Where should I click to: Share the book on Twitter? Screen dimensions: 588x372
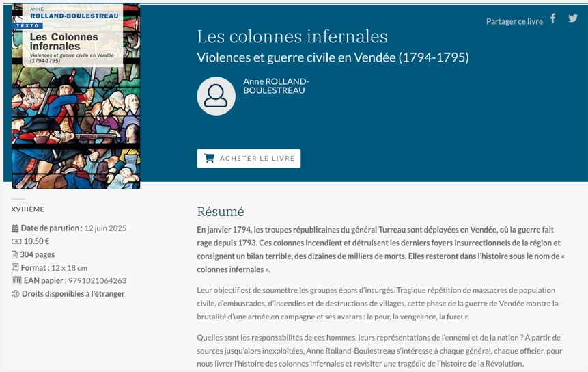coord(573,18)
